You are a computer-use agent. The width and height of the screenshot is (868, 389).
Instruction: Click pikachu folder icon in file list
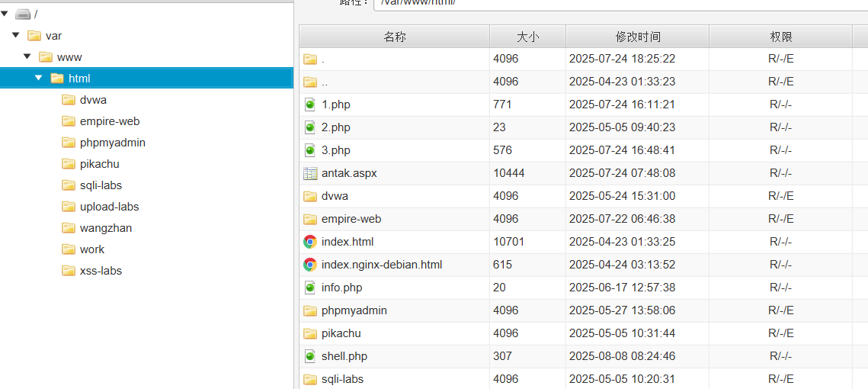310,333
